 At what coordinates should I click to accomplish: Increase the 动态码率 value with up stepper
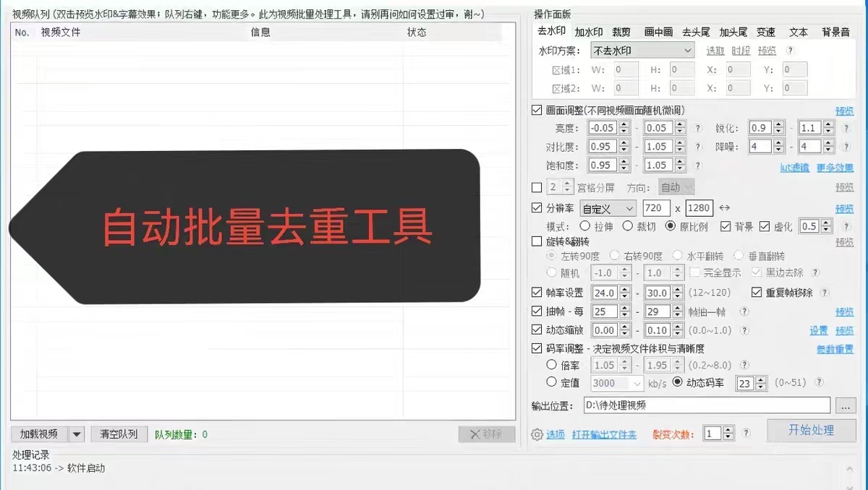point(760,379)
